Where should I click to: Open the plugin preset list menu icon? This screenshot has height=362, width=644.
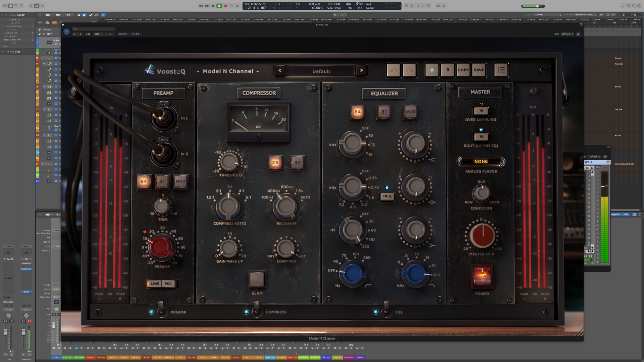coord(501,70)
